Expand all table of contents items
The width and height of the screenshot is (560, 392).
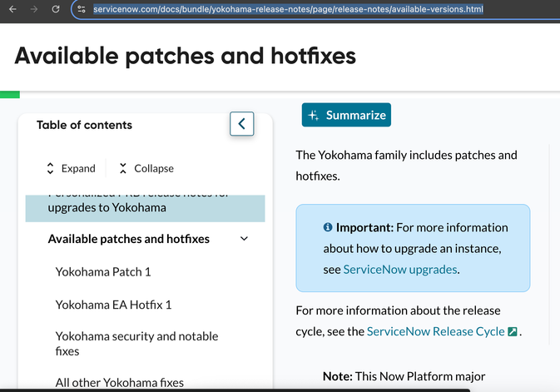click(x=72, y=168)
